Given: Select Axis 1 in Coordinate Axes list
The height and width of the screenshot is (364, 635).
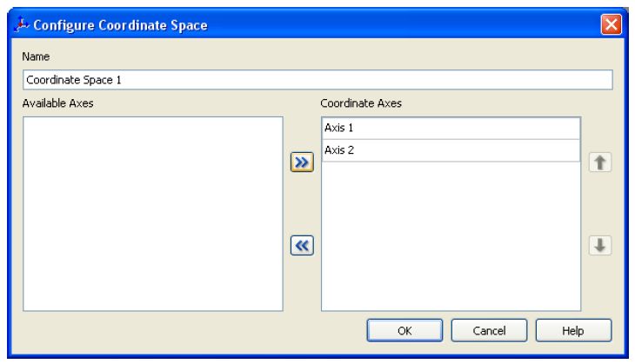Looking at the screenshot, I should [x=451, y=128].
